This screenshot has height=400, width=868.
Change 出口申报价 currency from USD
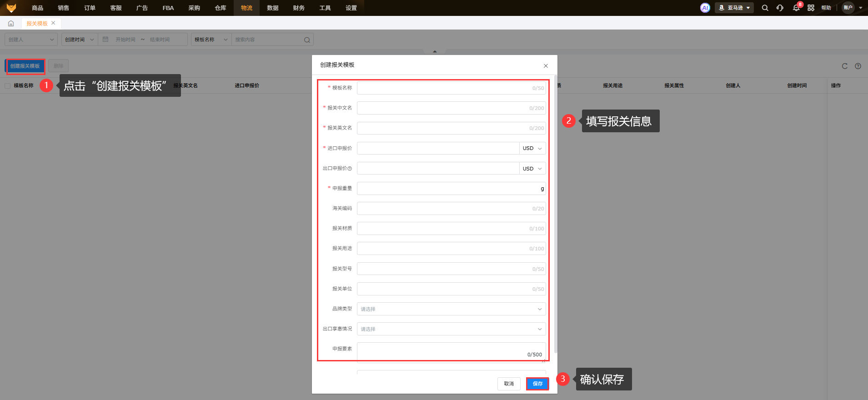[532, 169]
